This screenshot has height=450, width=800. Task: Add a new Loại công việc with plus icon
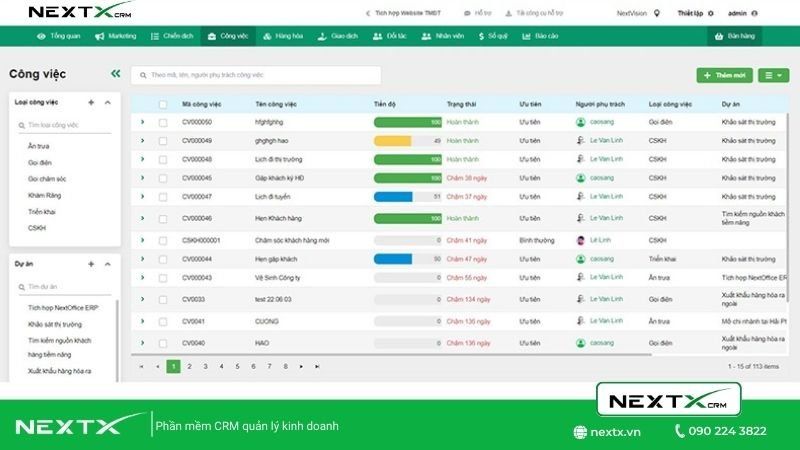pos(91,103)
